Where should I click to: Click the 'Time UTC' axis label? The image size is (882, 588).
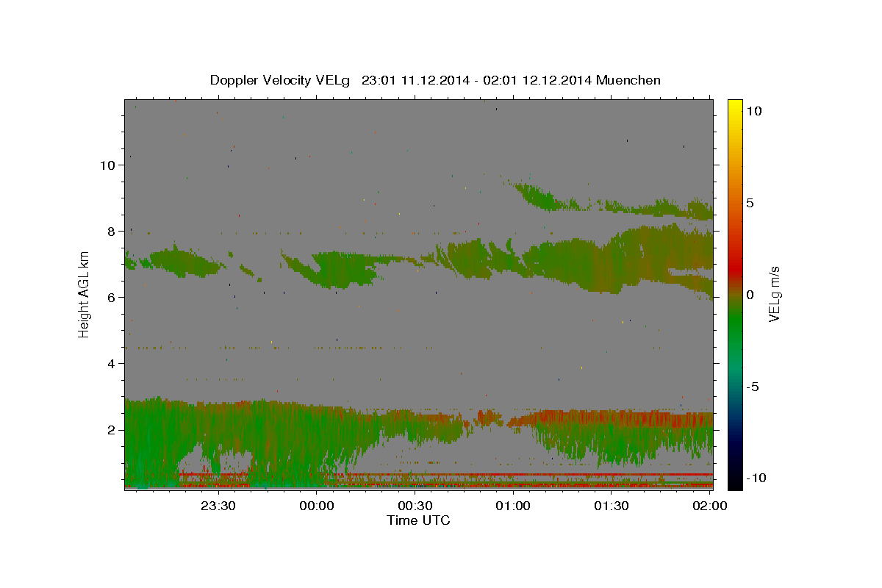pos(418,520)
